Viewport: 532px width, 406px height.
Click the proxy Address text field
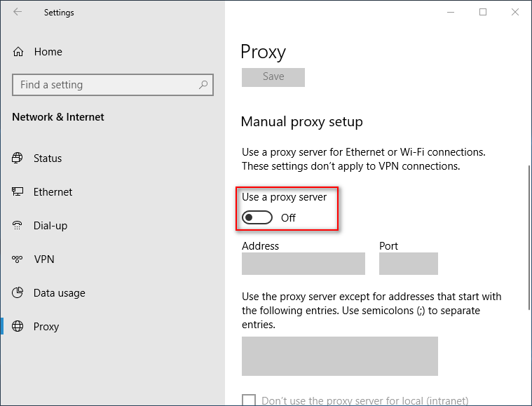click(x=303, y=264)
